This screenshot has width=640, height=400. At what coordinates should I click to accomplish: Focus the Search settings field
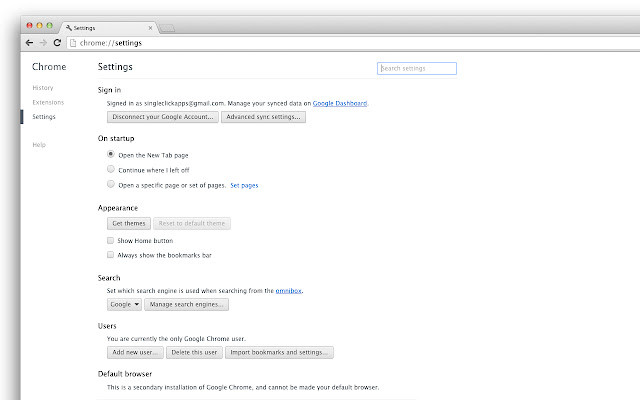coord(417,69)
